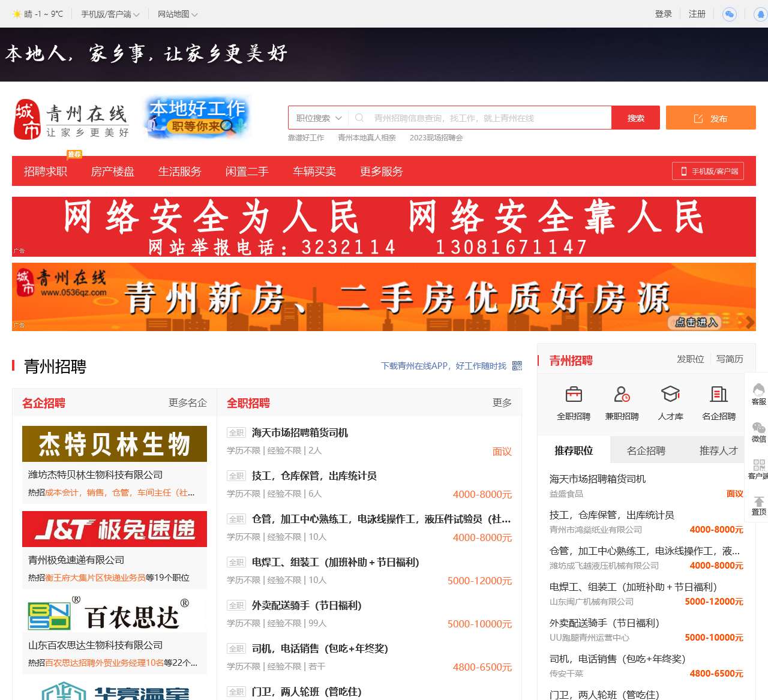Open 闲置二手 navigation item
This screenshot has height=700, width=768.
247,172
